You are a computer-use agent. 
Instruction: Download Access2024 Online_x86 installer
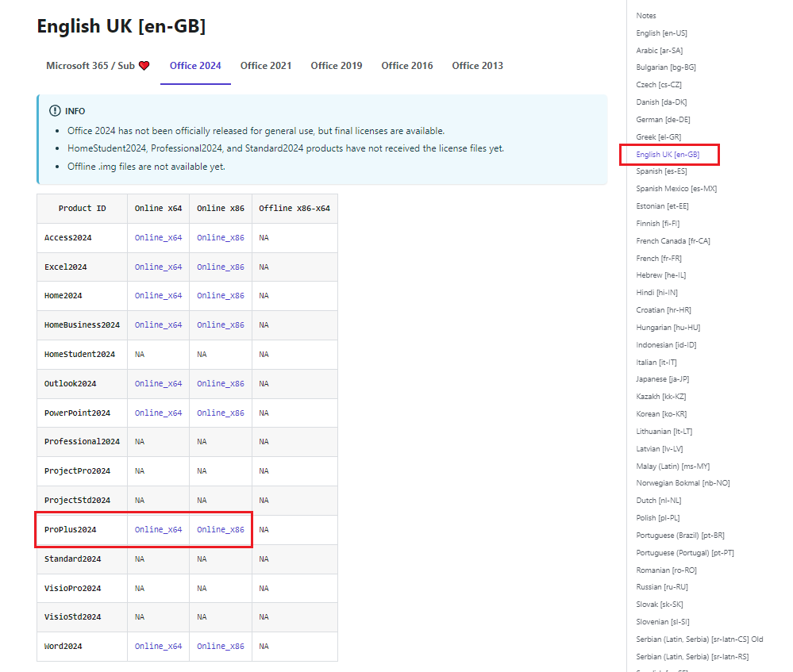[x=221, y=238]
